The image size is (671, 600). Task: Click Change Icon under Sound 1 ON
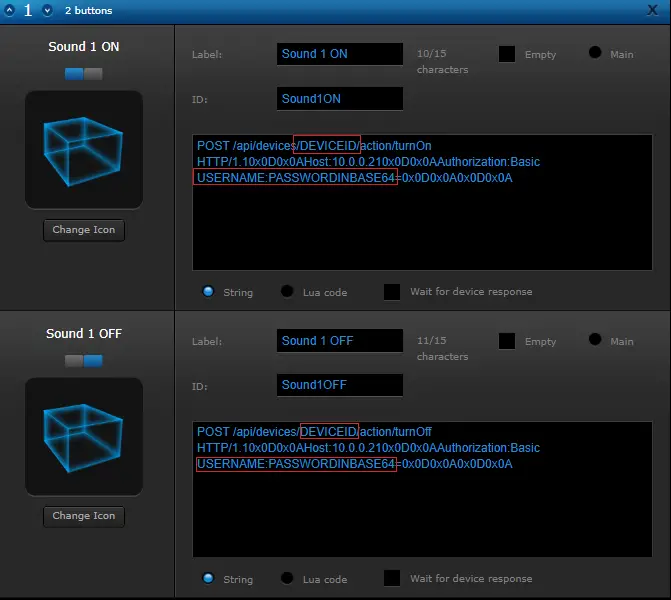(x=84, y=230)
